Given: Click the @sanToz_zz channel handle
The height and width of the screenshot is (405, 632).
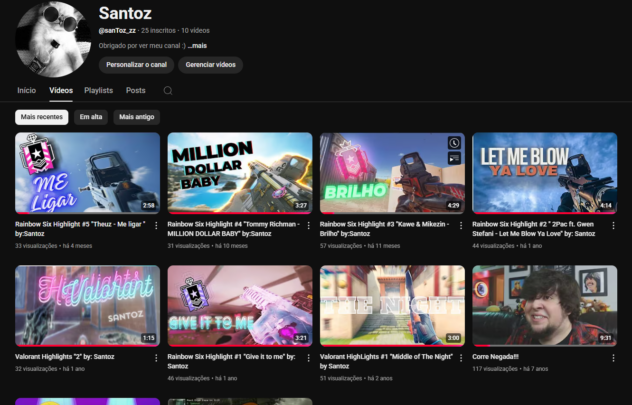Looking at the screenshot, I should [x=117, y=31].
